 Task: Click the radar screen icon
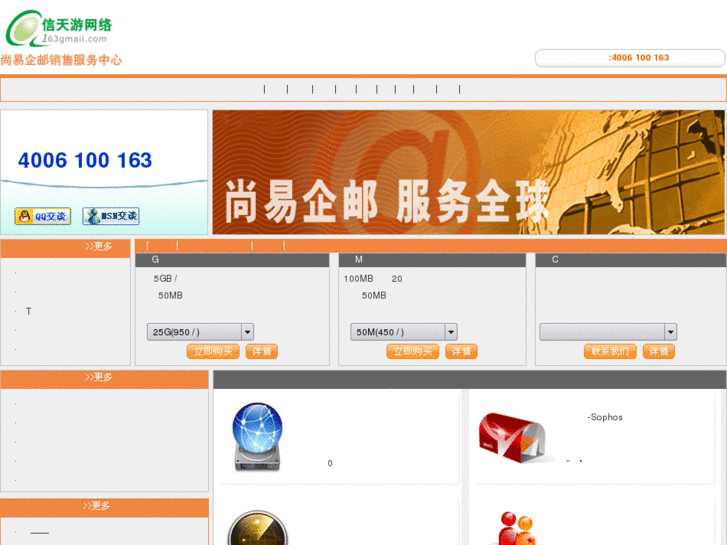point(258,528)
